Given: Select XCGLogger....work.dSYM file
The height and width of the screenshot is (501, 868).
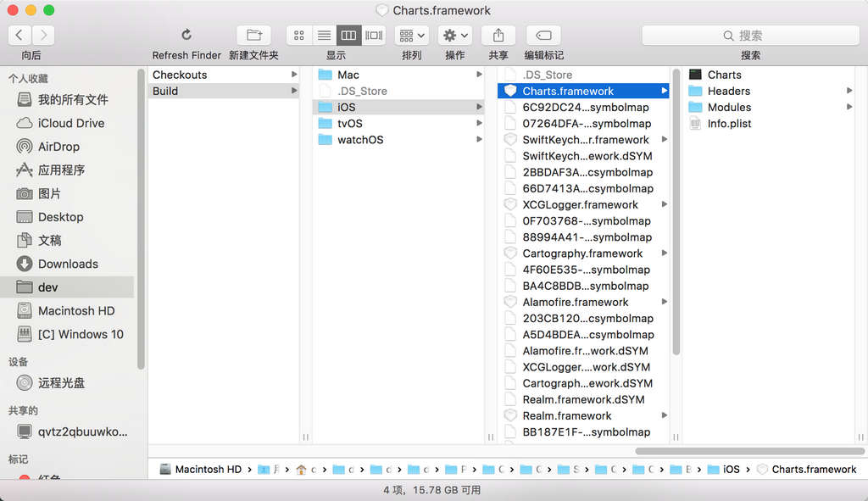Looking at the screenshot, I should point(583,367).
